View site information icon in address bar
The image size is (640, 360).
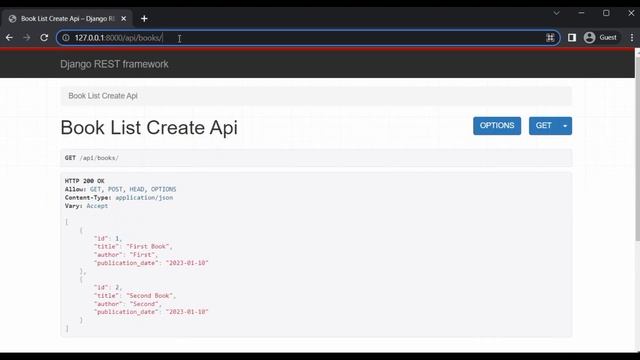[66, 38]
